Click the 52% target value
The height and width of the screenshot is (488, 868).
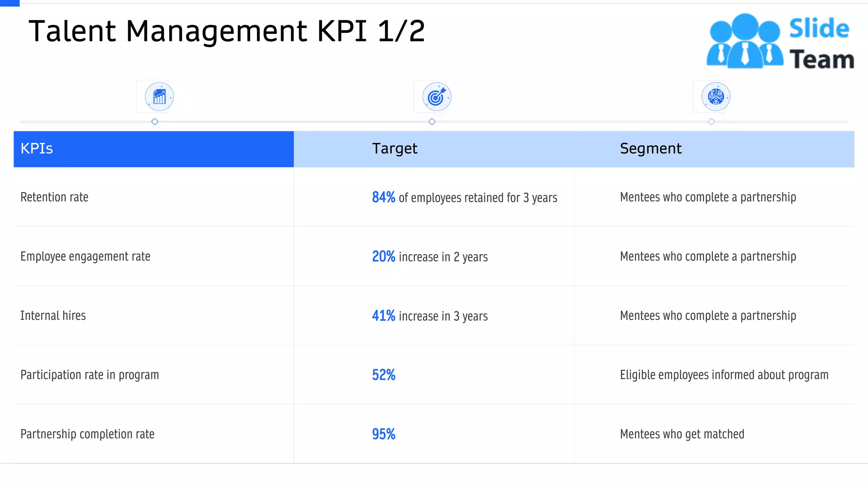(384, 375)
